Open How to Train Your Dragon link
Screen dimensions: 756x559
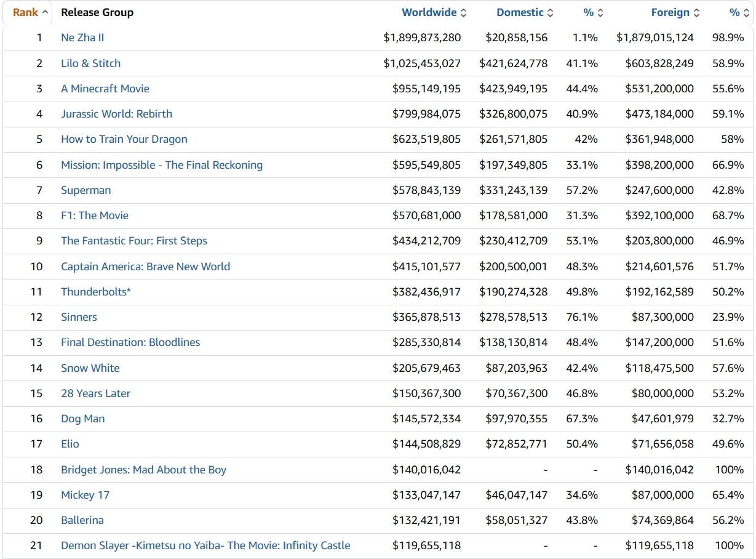(124, 139)
